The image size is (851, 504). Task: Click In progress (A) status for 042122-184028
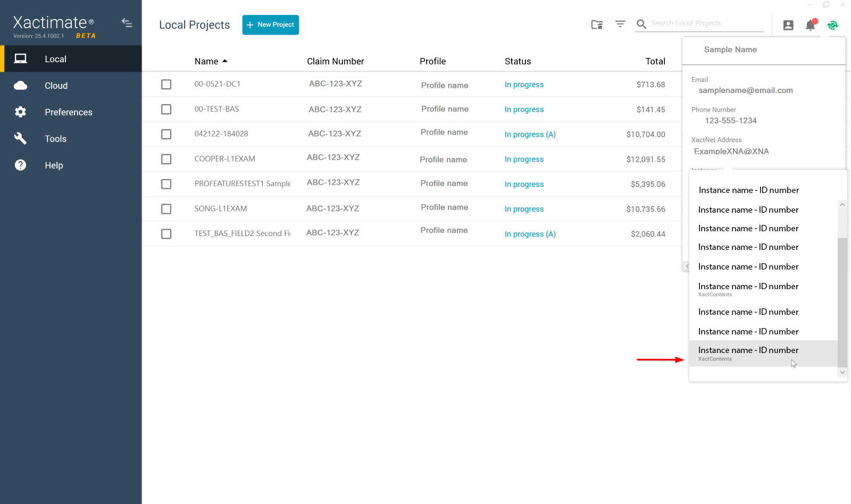(530, 135)
